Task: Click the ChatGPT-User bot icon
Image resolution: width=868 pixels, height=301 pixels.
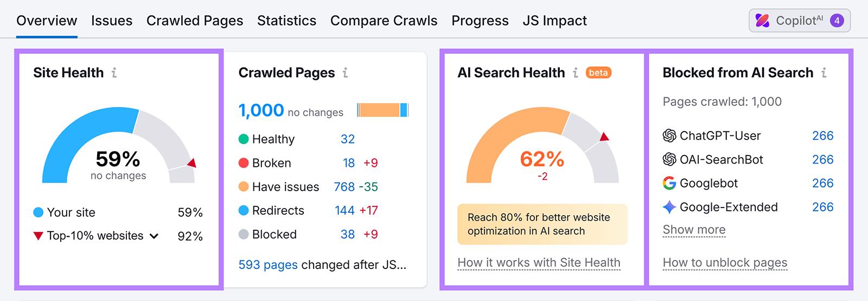Action: point(669,136)
